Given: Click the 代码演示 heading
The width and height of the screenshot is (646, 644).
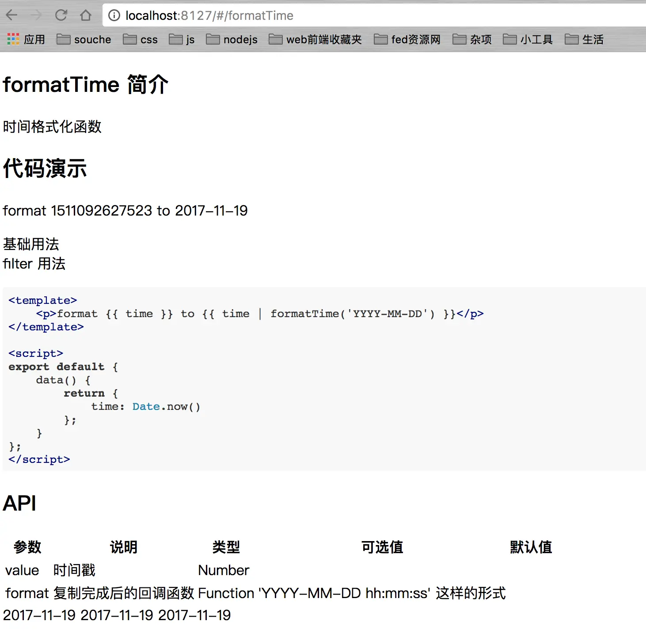Looking at the screenshot, I should coord(45,168).
